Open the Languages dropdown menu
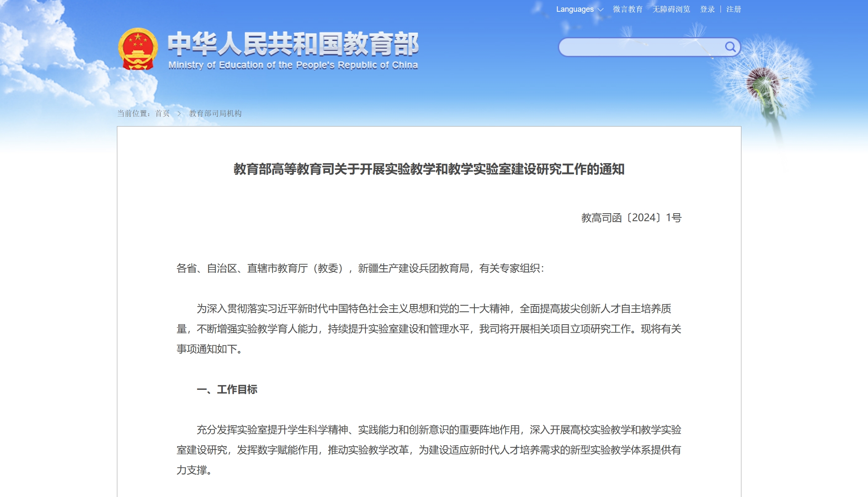Image resolution: width=868 pixels, height=497 pixels. pyautogui.click(x=574, y=9)
